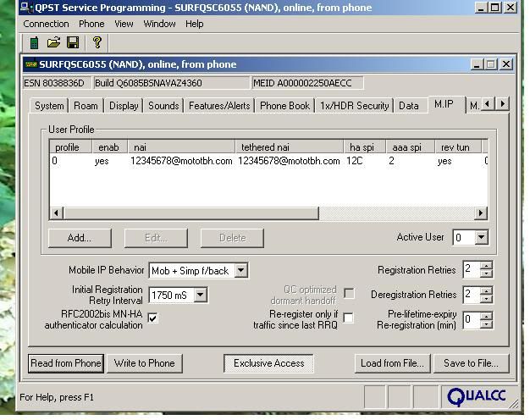The width and height of the screenshot is (530, 420).
Task: Click the 'profile' column header
Action: click(x=71, y=147)
